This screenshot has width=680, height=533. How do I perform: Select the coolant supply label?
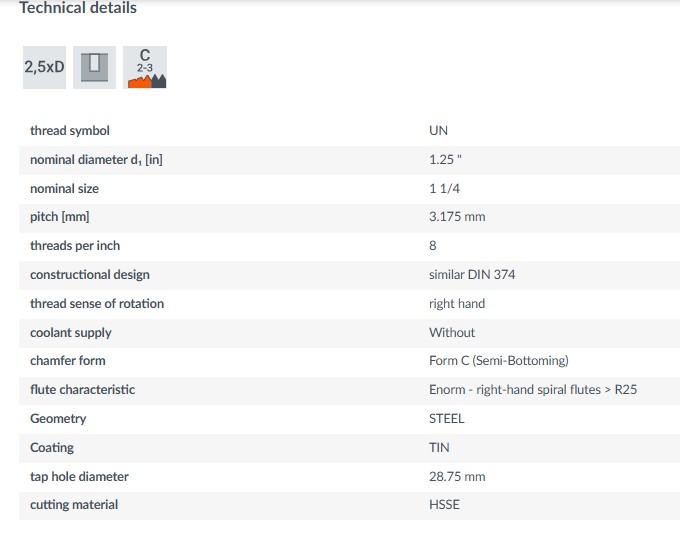coord(71,332)
